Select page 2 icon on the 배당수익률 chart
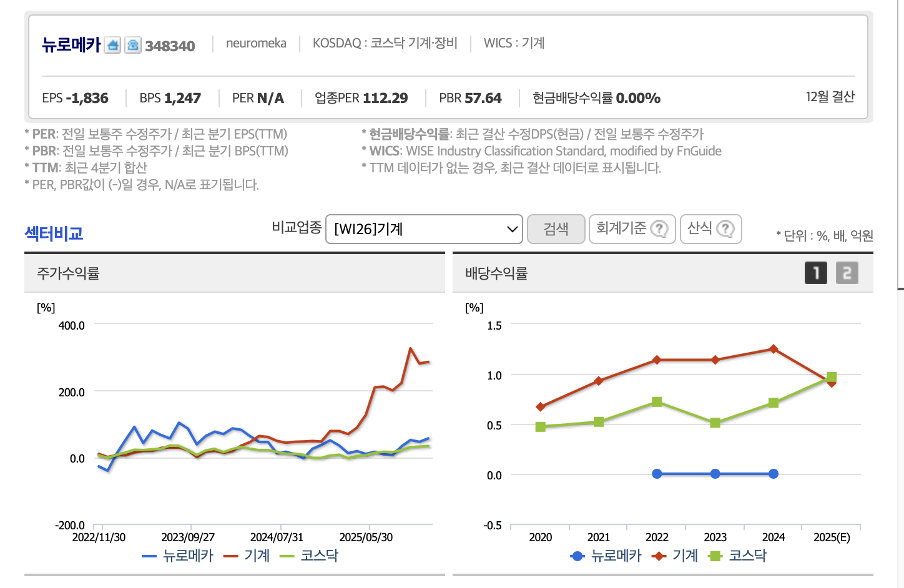The image size is (904, 588). pos(847,273)
